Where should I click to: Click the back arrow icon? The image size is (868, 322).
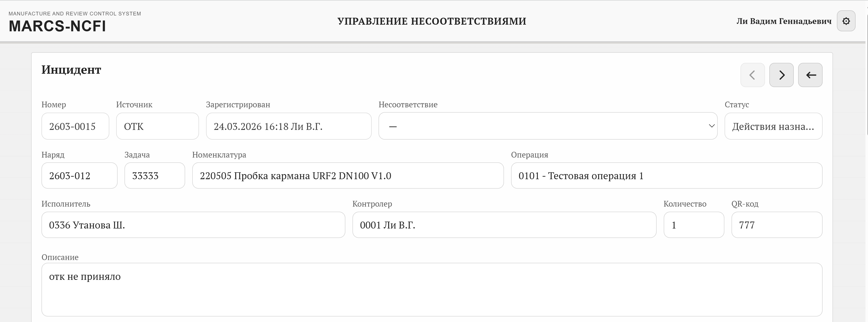[x=810, y=75]
